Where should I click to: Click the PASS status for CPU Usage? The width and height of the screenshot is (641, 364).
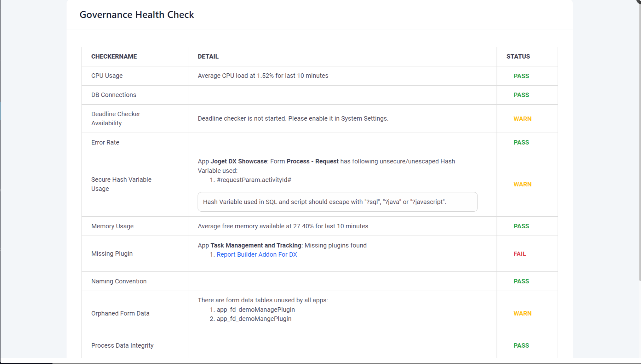(521, 76)
